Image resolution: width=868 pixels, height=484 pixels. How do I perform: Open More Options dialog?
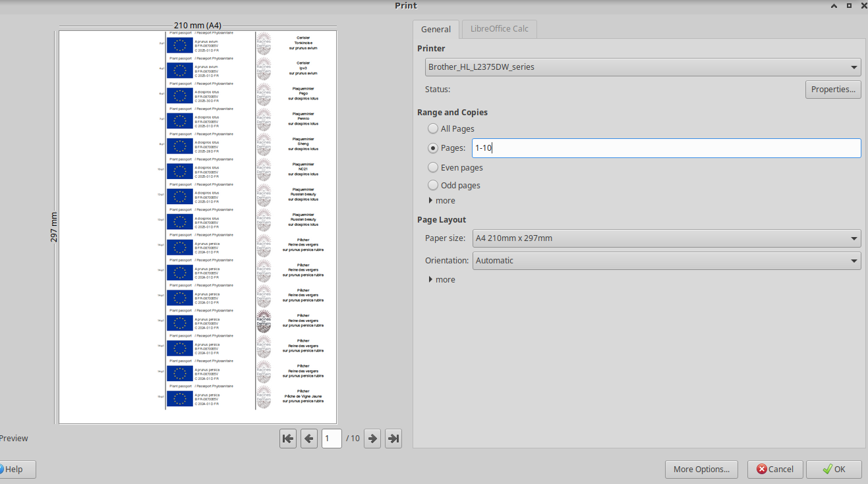point(701,470)
